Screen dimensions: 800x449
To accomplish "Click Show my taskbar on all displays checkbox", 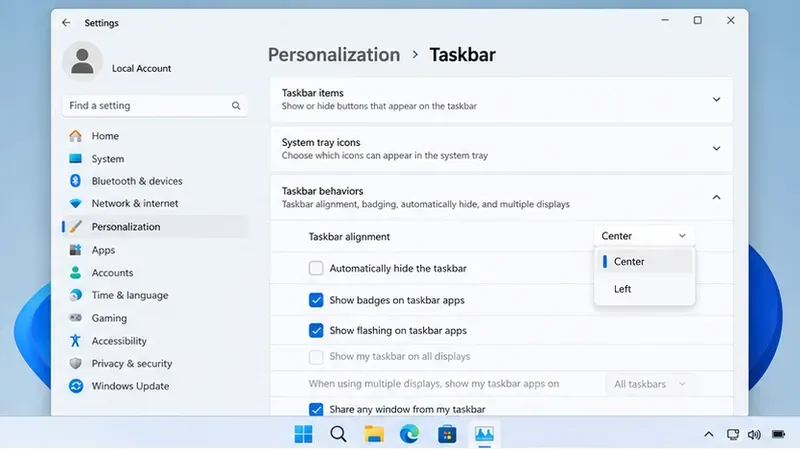I will 316,357.
